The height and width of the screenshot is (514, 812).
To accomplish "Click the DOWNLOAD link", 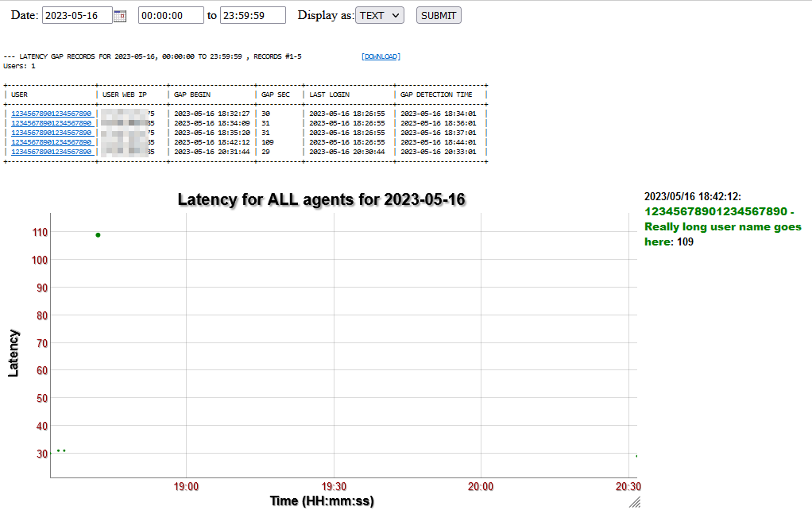I will [381, 56].
